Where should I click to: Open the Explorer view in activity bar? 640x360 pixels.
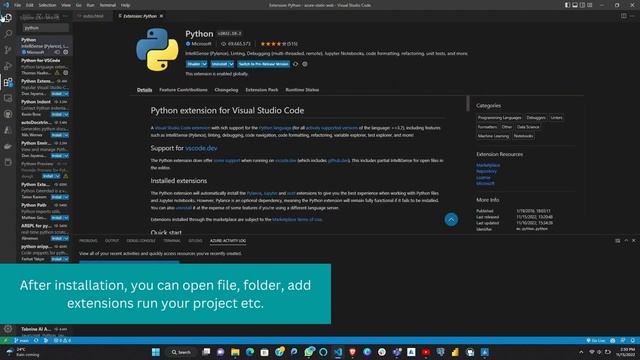click(8, 18)
